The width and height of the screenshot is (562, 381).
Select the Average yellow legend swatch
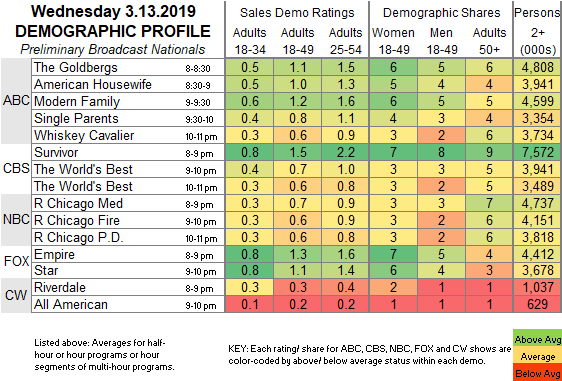(537, 357)
